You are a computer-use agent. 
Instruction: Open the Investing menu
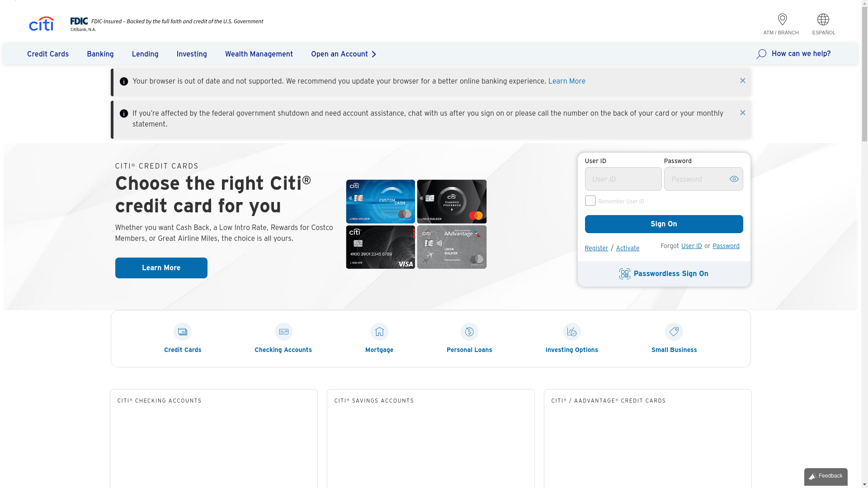pyautogui.click(x=192, y=54)
